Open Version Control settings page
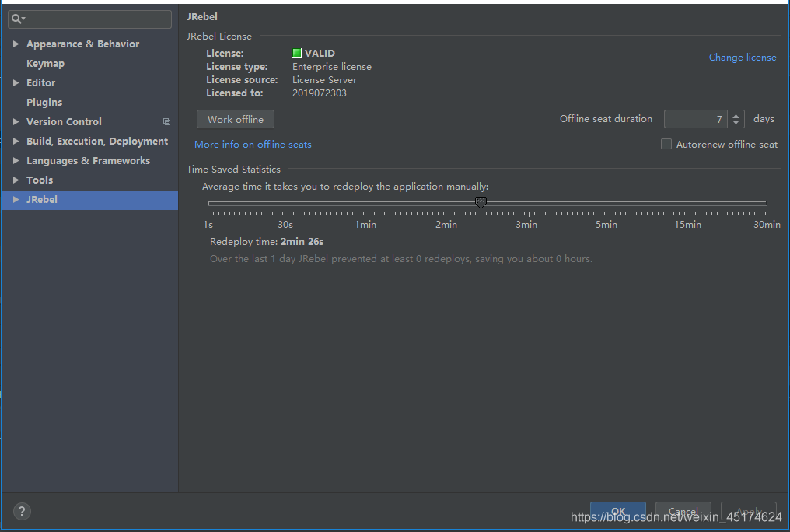 [64, 121]
